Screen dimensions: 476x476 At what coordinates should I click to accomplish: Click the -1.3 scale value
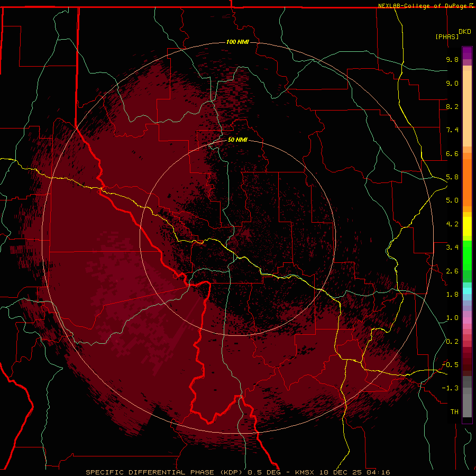point(450,388)
